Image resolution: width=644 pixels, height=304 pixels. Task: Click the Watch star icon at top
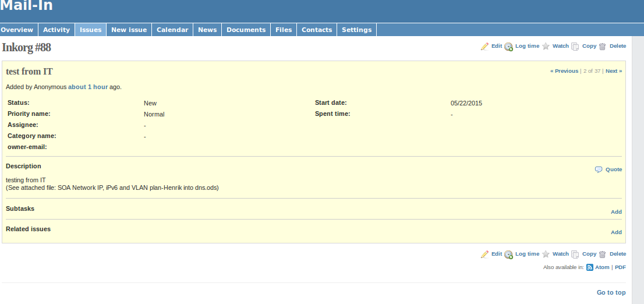(x=546, y=47)
